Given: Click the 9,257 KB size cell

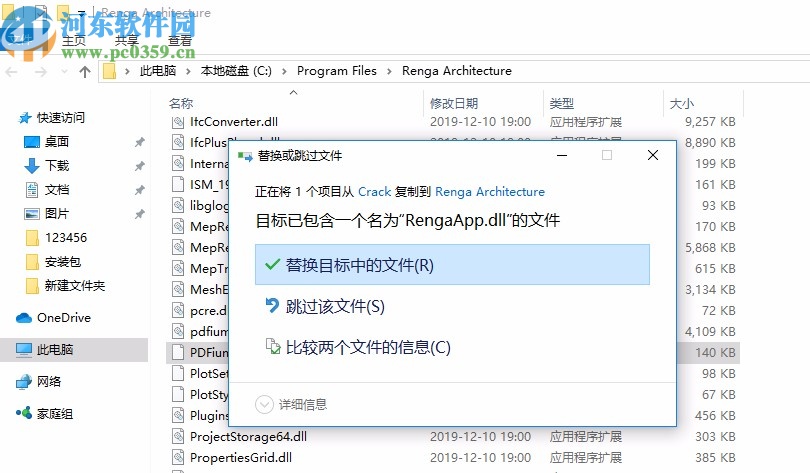Looking at the screenshot, I should (710, 122).
